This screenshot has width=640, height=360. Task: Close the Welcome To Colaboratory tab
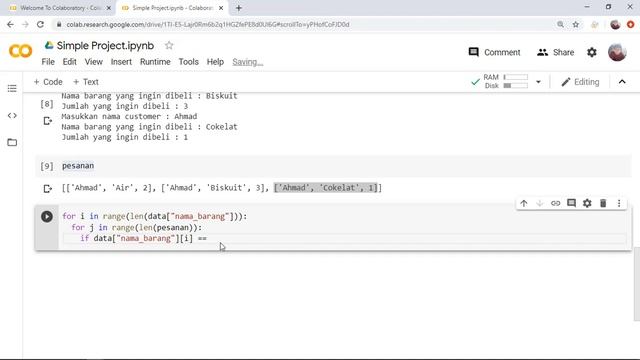[x=109, y=8]
